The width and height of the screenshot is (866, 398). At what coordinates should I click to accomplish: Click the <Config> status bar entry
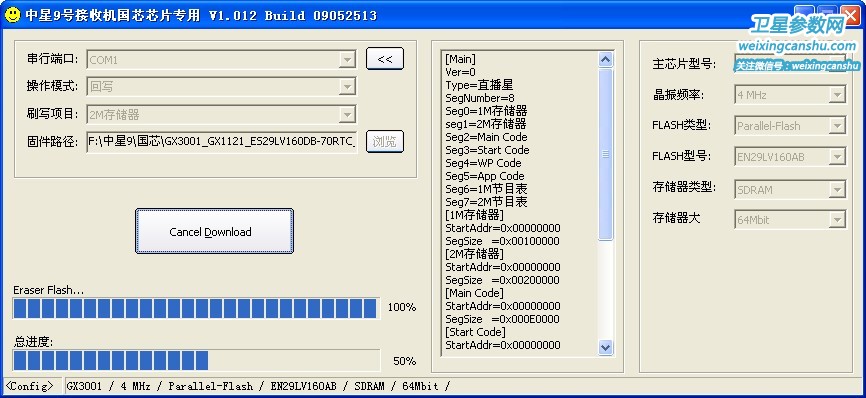(30, 386)
